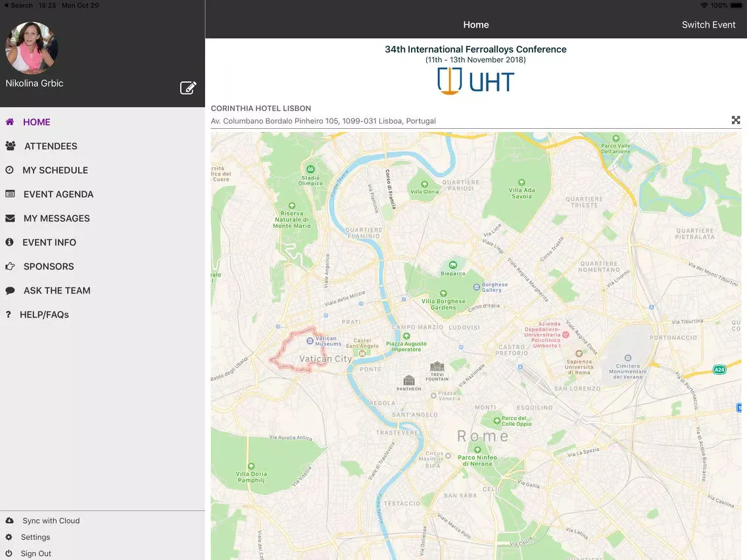Click the Help question mark icon
The height and width of the screenshot is (560, 747).
tap(8, 314)
